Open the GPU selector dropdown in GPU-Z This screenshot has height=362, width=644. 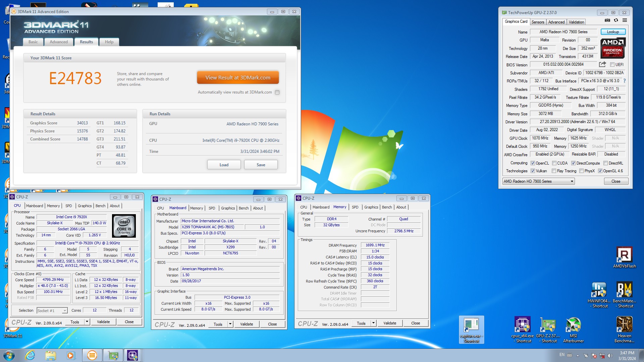click(x=538, y=181)
